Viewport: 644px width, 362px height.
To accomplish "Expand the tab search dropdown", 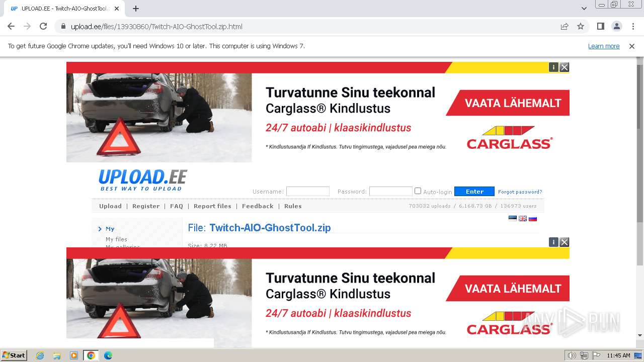I will pos(584,9).
